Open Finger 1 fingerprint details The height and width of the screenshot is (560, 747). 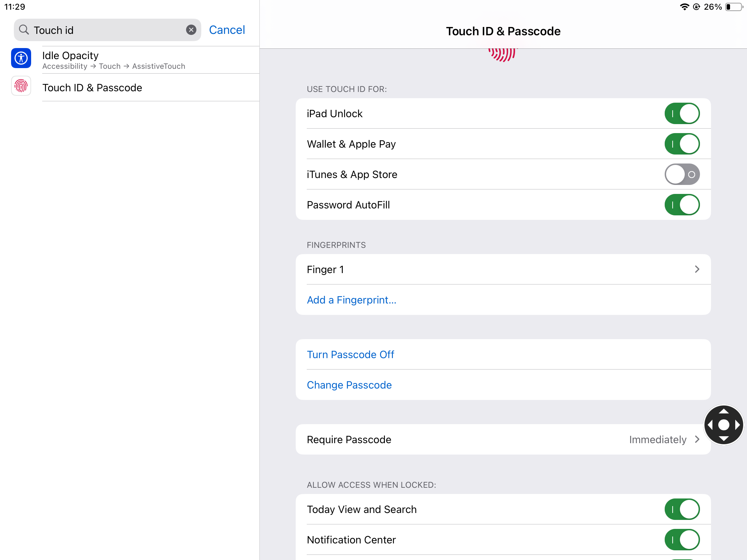tap(503, 269)
